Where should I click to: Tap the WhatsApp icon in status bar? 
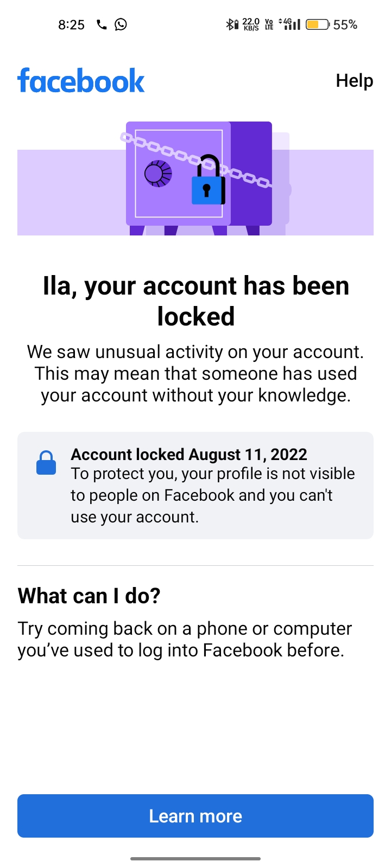121,24
